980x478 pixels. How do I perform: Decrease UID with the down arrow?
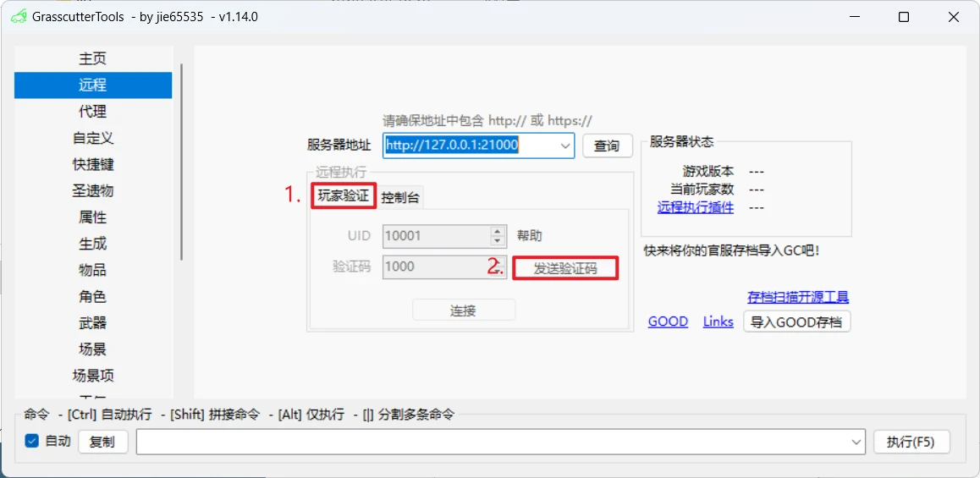pyautogui.click(x=498, y=241)
